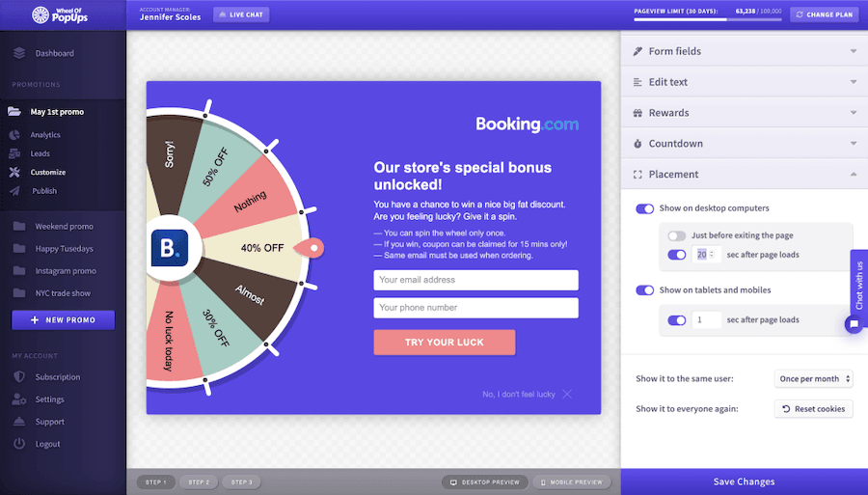The height and width of the screenshot is (495, 868).
Task: Click the Subscription shield icon
Action: (18, 377)
